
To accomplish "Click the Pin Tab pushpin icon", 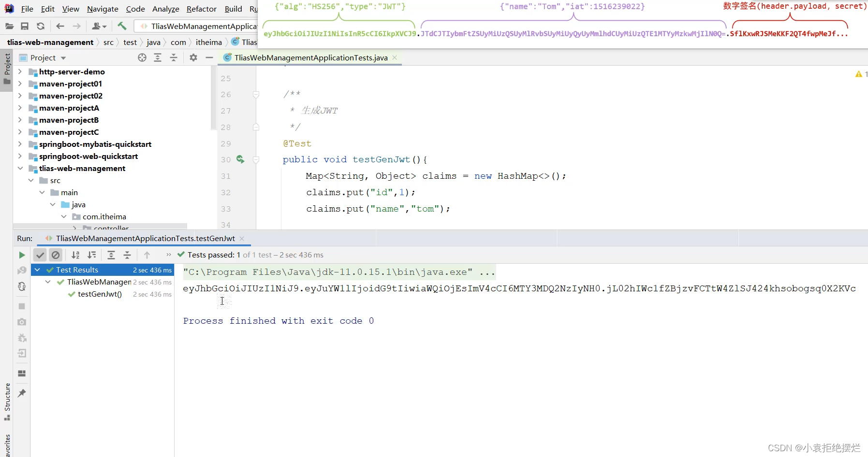I will (x=22, y=393).
